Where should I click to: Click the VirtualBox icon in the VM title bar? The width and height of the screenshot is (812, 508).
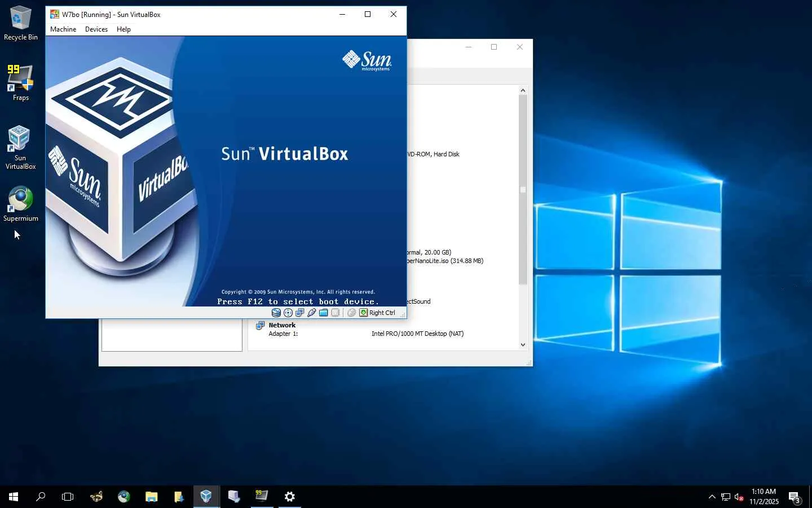(x=55, y=14)
